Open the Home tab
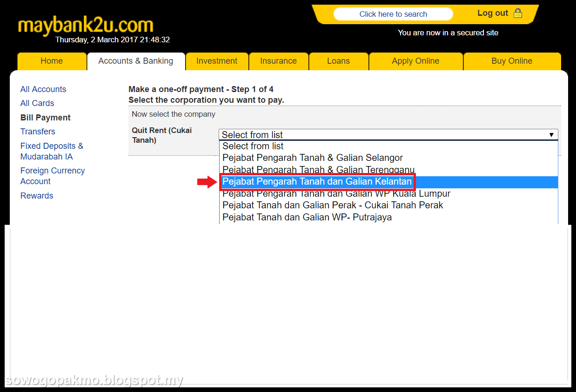Screen dimensions: 576x392 pos(52,61)
